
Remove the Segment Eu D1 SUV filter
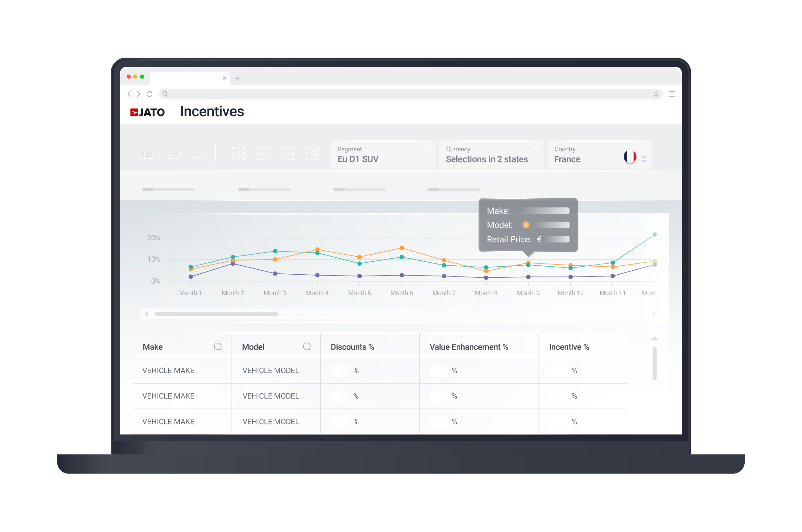point(428,149)
